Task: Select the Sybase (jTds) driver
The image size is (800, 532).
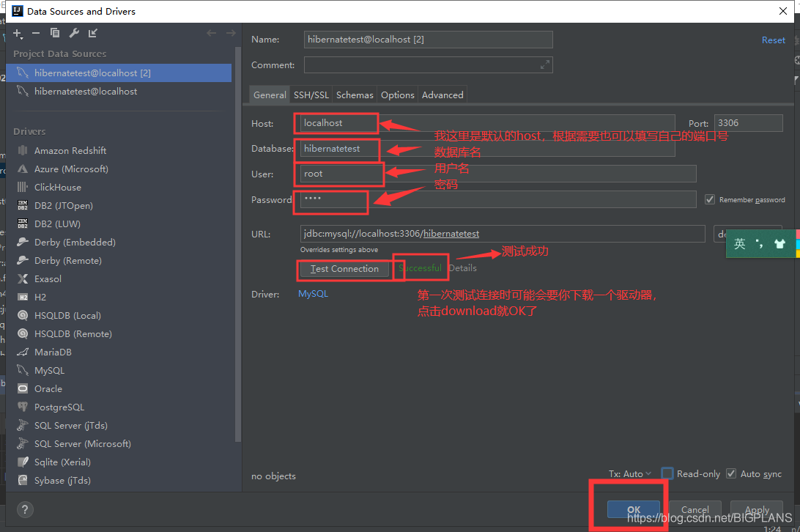Action: (x=62, y=481)
